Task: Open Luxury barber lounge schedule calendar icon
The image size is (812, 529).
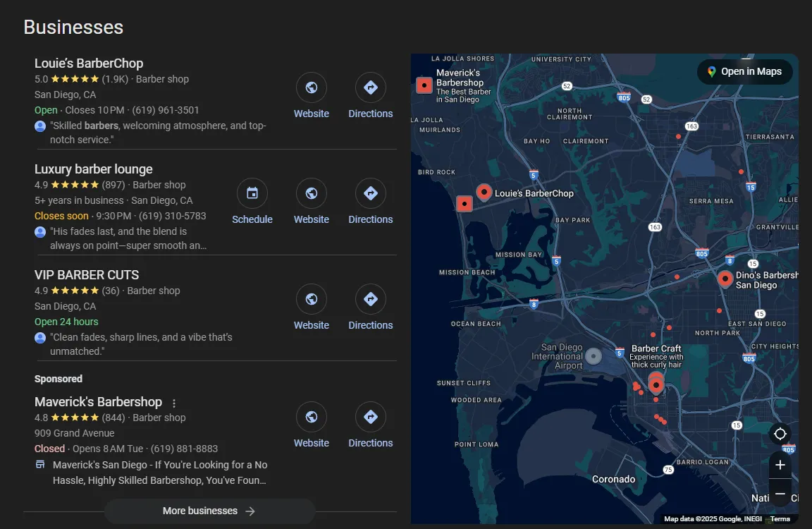Action: pos(252,193)
